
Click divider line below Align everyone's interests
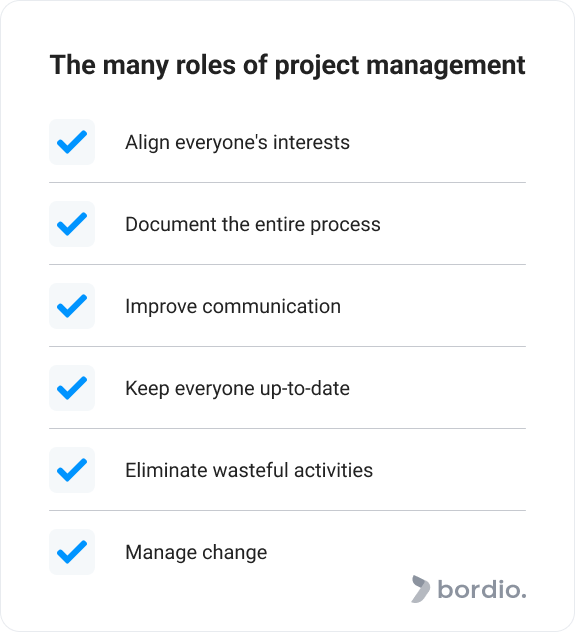287,183
